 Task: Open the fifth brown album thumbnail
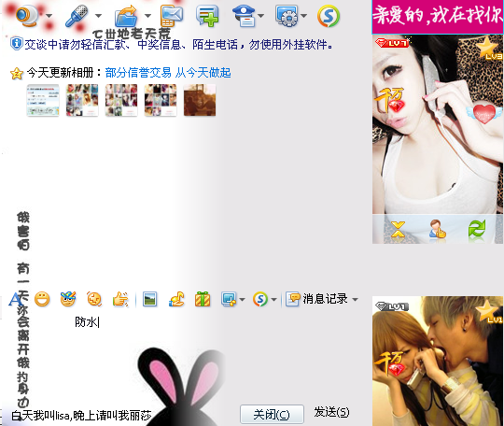[200, 100]
